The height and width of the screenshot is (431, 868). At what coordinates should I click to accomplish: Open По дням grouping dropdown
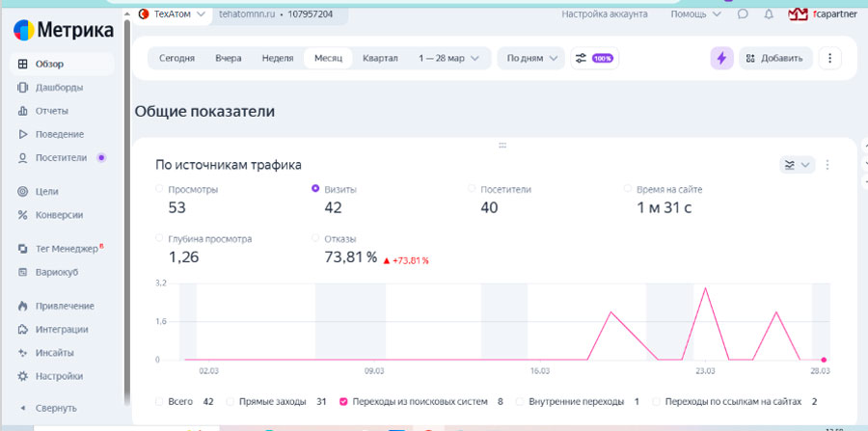click(530, 58)
